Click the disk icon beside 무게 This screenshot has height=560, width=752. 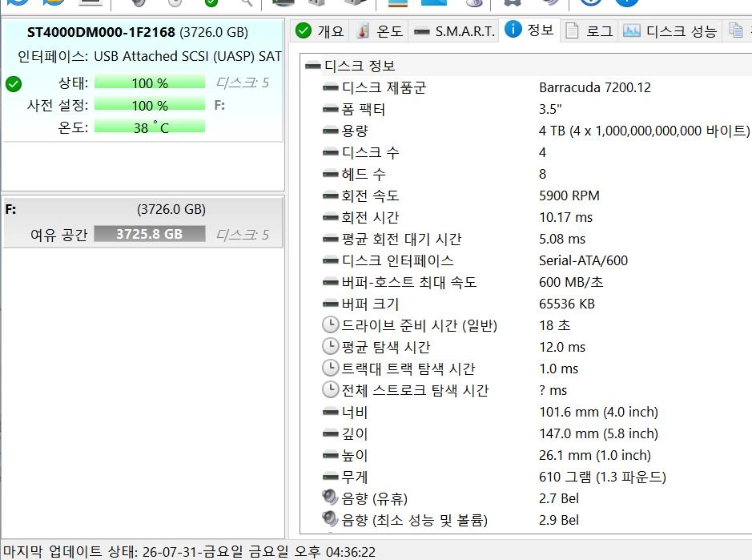pyautogui.click(x=331, y=477)
